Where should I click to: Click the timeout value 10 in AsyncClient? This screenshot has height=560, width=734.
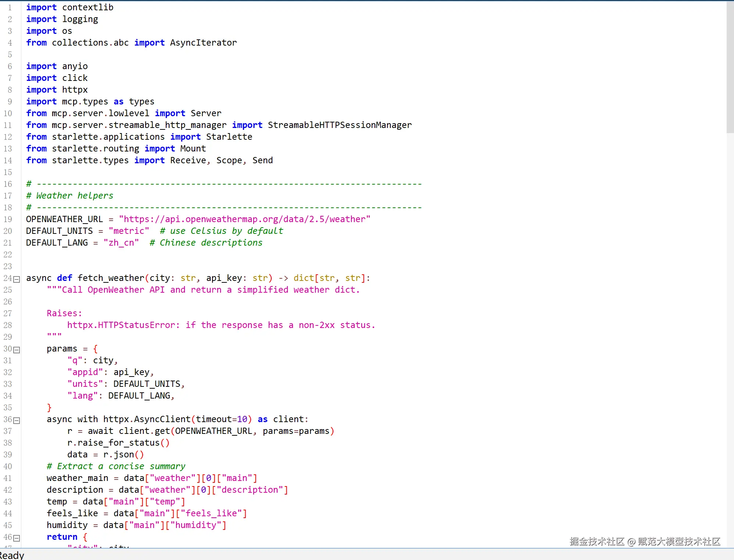(x=242, y=420)
